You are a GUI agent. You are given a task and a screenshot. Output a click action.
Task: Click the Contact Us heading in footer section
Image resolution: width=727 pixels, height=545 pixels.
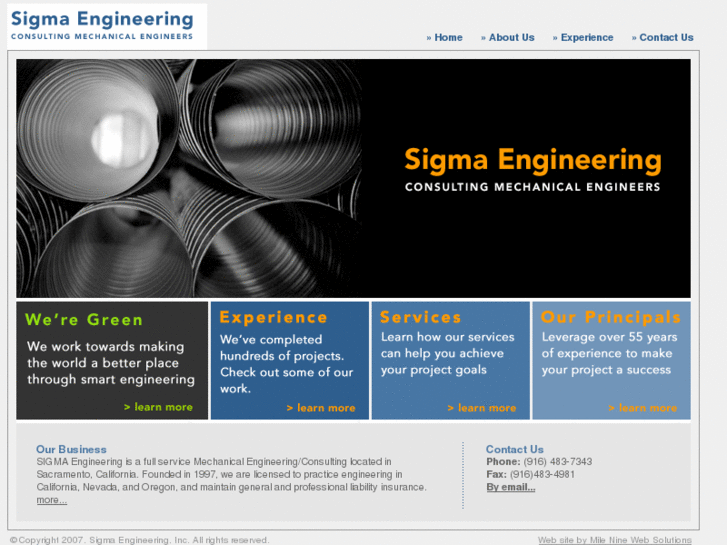pos(515,449)
